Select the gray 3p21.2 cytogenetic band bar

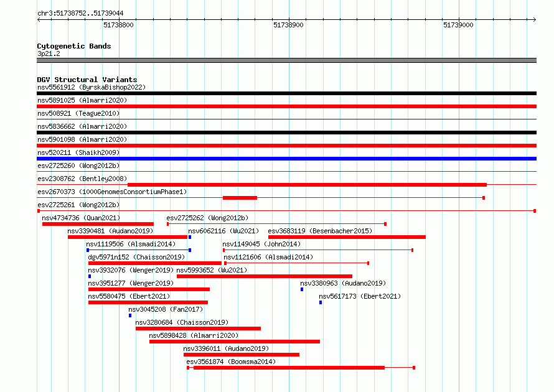(x=286, y=60)
